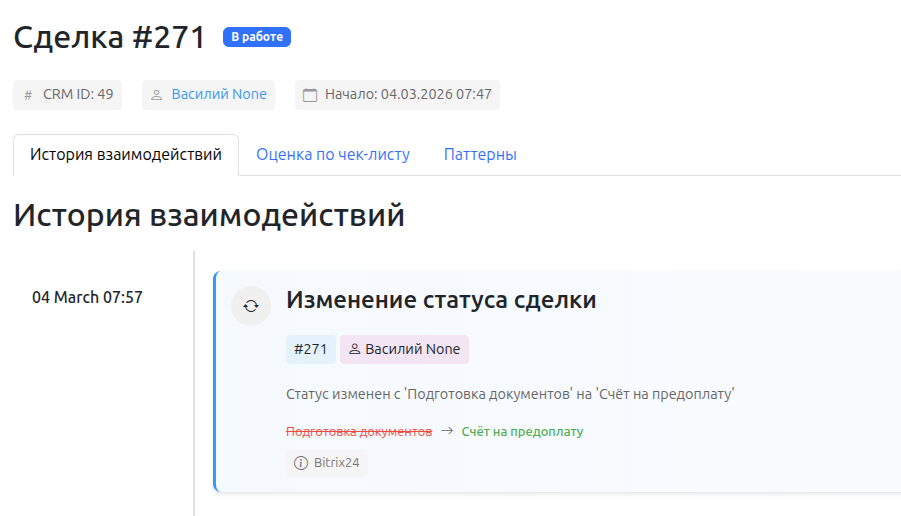Image resolution: width=901 pixels, height=516 pixels.
Task: Click the info icon next to Bitrix24
Action: [x=301, y=463]
